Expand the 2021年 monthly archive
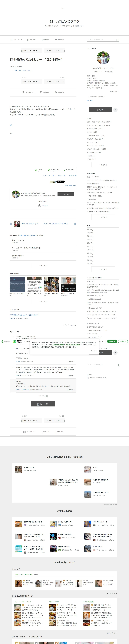 coord(90,239)
